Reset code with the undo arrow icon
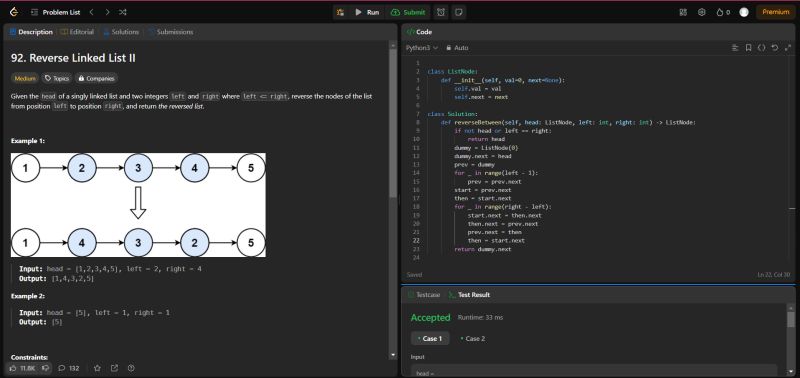 point(774,47)
